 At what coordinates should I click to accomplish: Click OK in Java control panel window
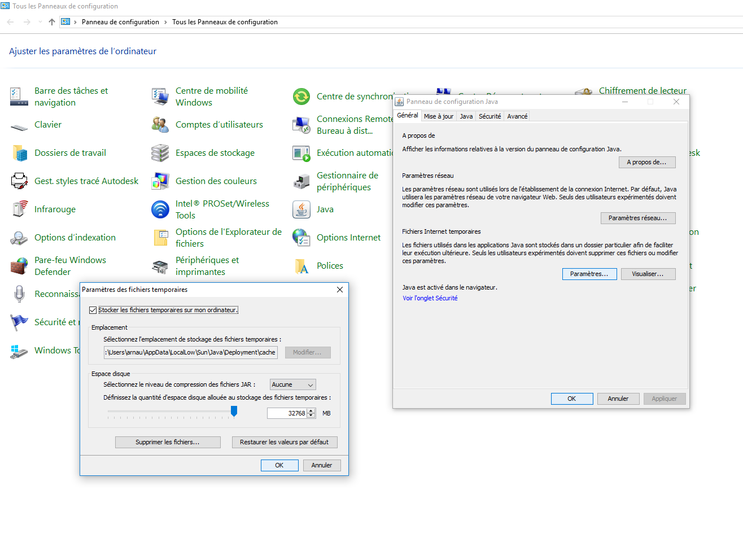(x=572, y=399)
